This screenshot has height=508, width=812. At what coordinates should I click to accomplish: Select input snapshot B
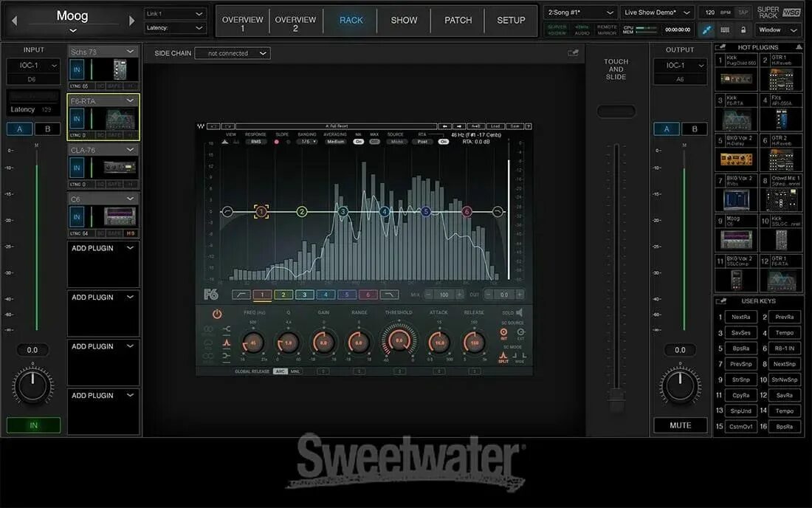(48, 129)
